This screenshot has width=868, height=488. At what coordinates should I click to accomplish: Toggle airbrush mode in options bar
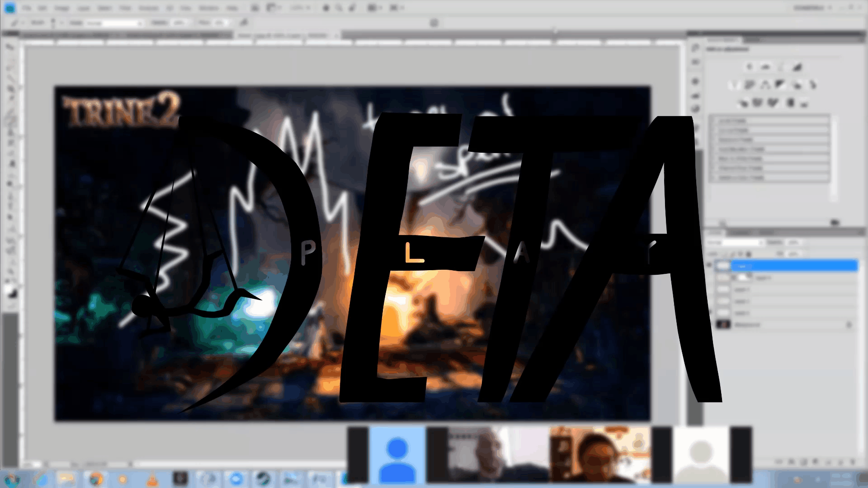coord(244,22)
